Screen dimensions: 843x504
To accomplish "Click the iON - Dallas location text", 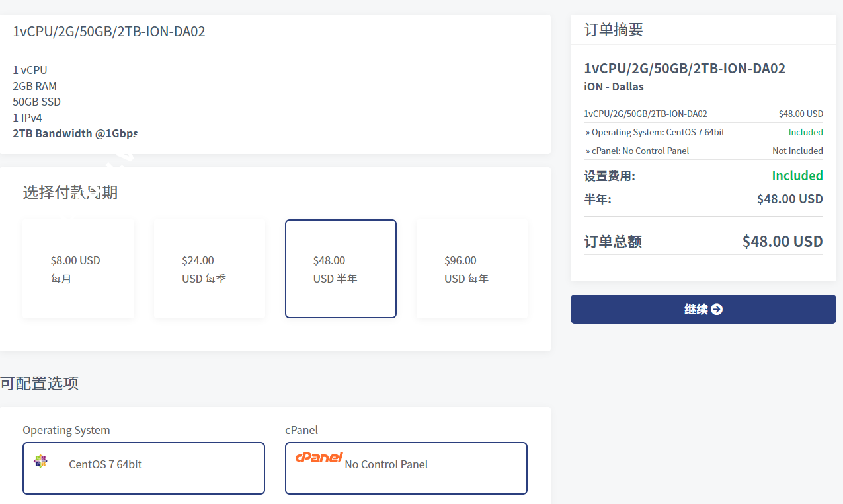I will tap(614, 87).
